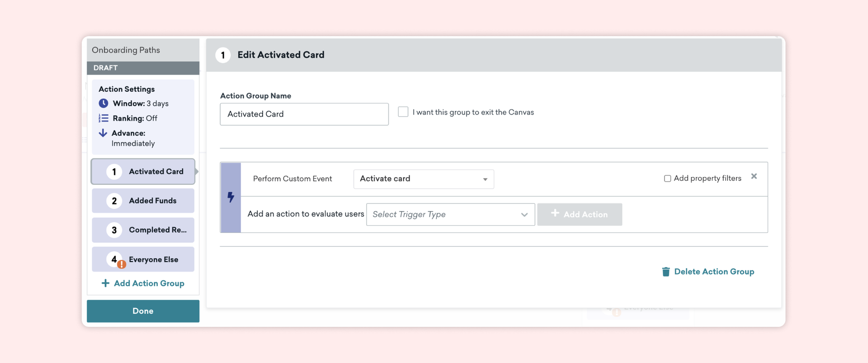This screenshot has width=868, height=363.
Task: Click the Onboarding Paths title
Action: tap(126, 50)
